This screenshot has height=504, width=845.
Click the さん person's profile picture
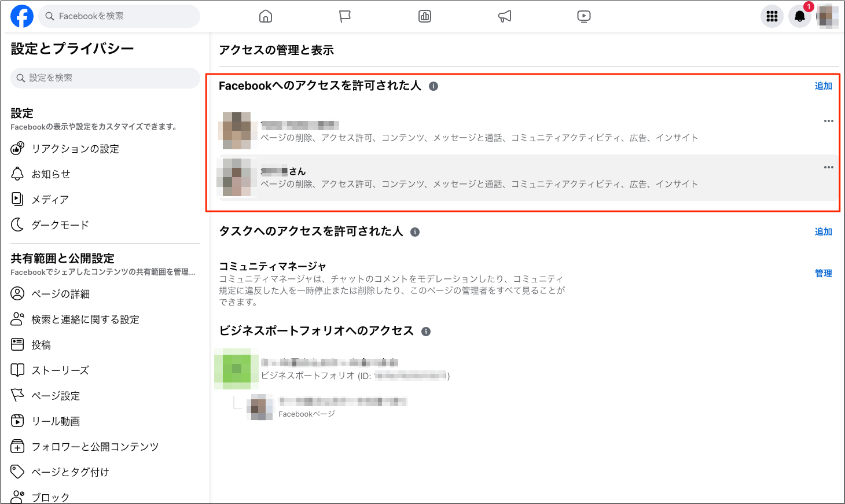[237, 177]
